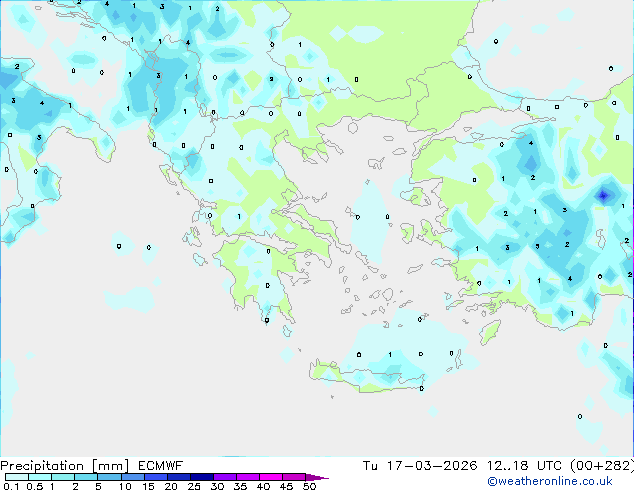This screenshot has height=490, width=634.
Task: Click the '25' legend scale value
Action: [194, 486]
